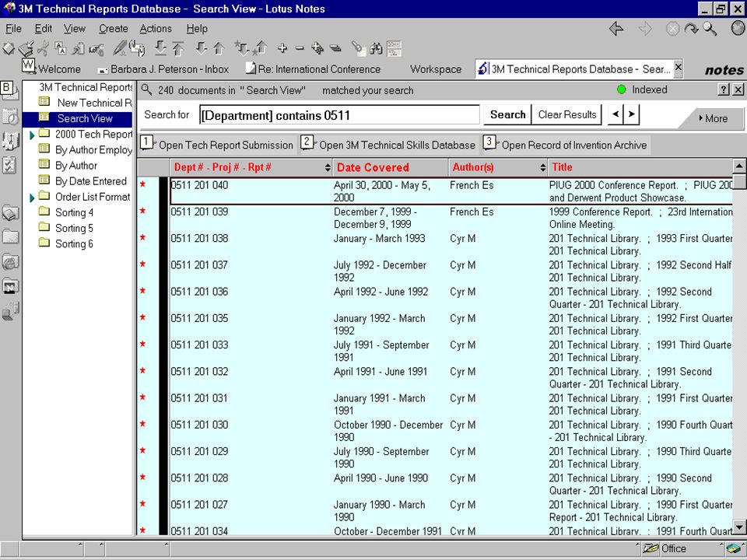Expand the 2000 Tech Report folder twistie

pos(32,135)
